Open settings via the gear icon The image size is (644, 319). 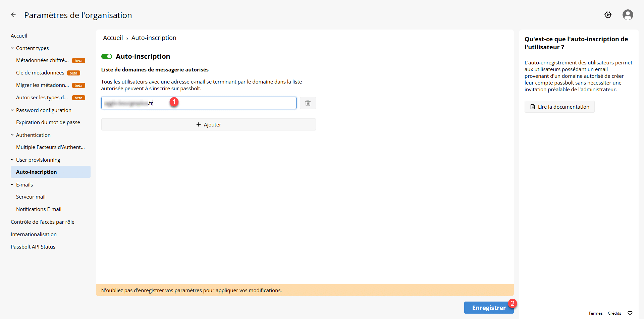tap(608, 15)
